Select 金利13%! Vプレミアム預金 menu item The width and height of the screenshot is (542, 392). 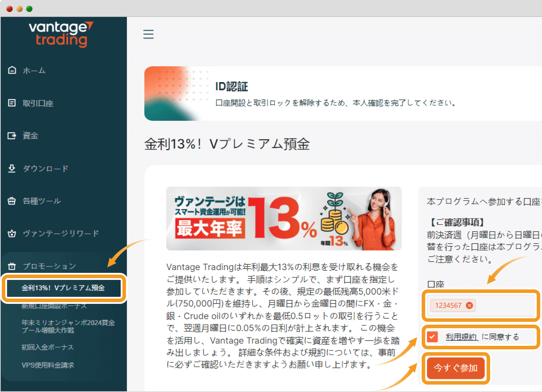click(63, 288)
